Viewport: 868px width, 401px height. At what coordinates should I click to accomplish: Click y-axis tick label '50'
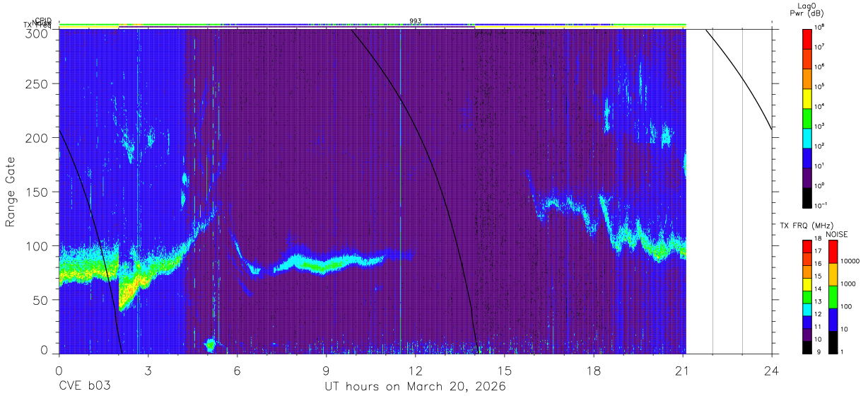[x=41, y=300]
